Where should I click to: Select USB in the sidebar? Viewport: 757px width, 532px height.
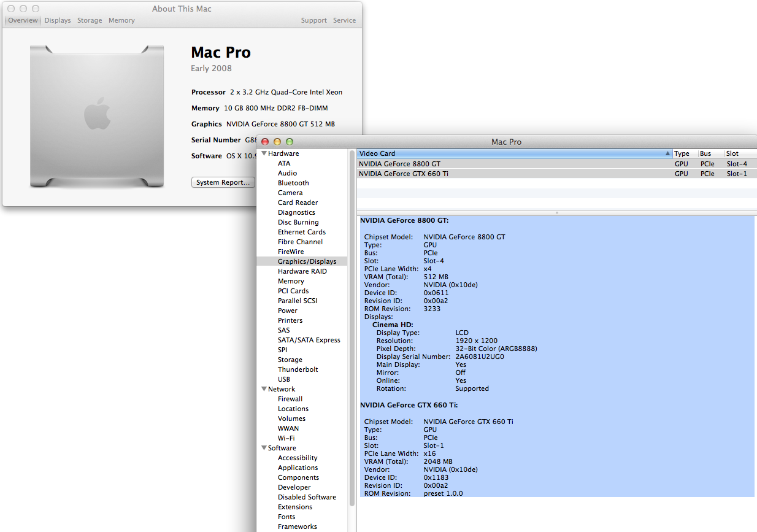283,379
